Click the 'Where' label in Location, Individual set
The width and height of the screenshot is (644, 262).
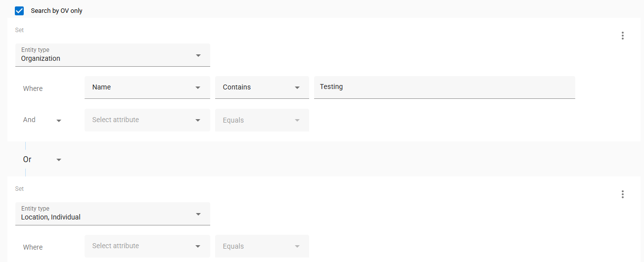[x=33, y=247]
